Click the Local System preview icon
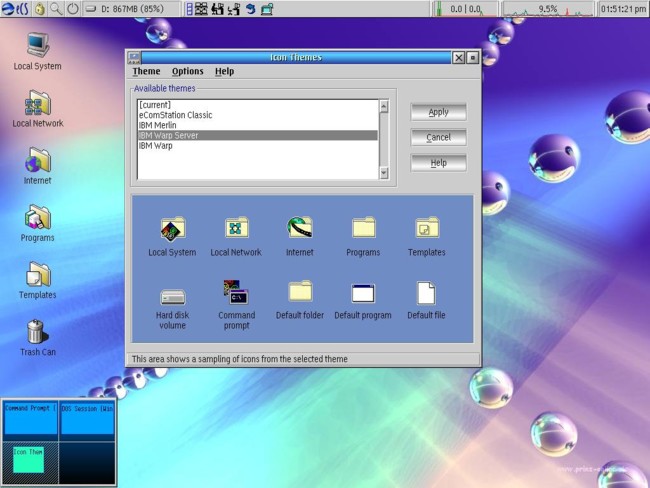 coord(172,229)
